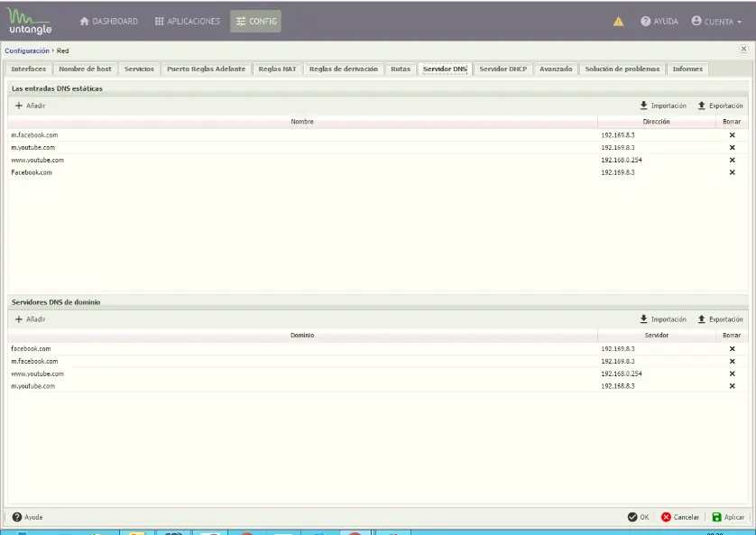The image size is (756, 535).
Task: Click the yellow warning alert icon
Action: pyautogui.click(x=618, y=22)
